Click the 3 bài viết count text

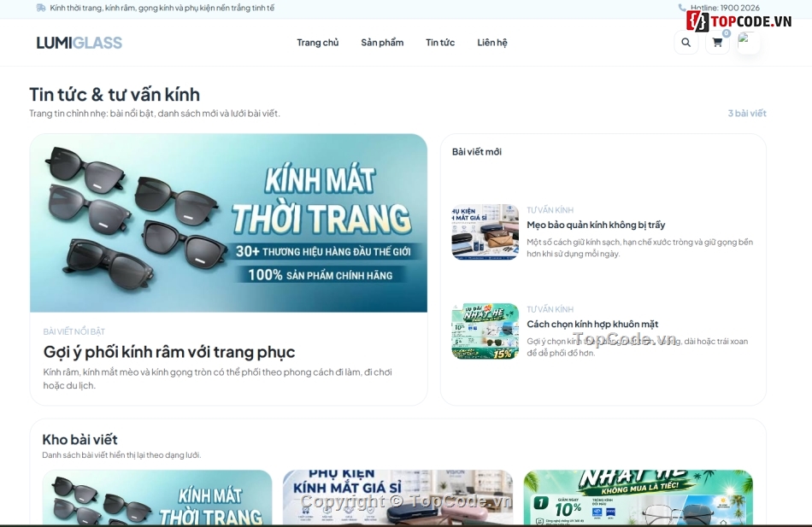click(747, 113)
